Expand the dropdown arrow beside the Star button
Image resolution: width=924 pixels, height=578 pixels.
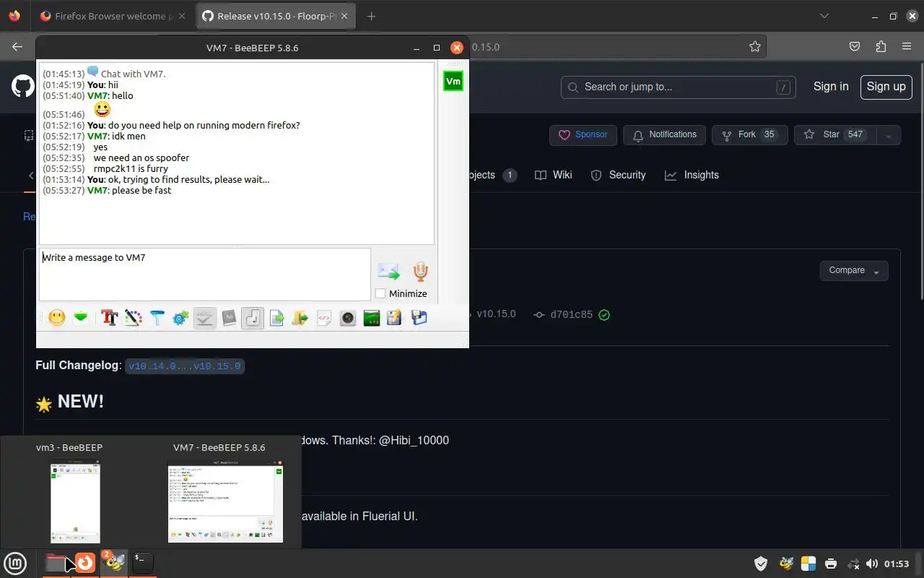tap(889, 135)
